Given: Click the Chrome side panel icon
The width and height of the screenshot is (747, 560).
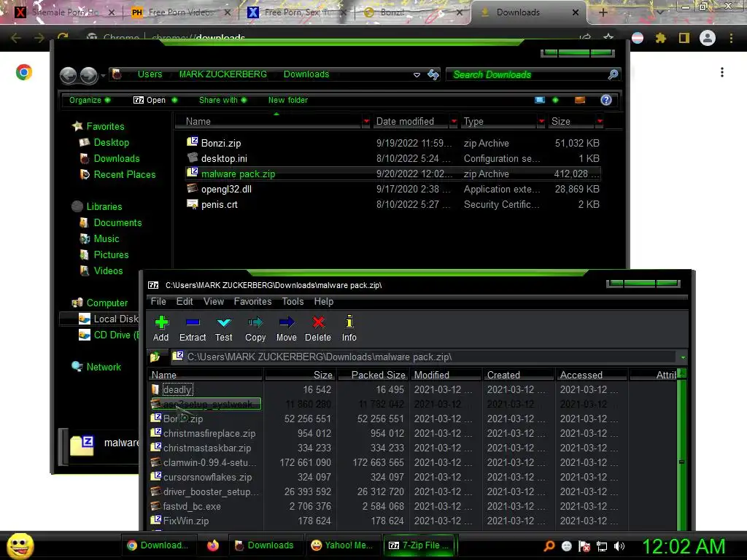Looking at the screenshot, I should coord(684,38).
